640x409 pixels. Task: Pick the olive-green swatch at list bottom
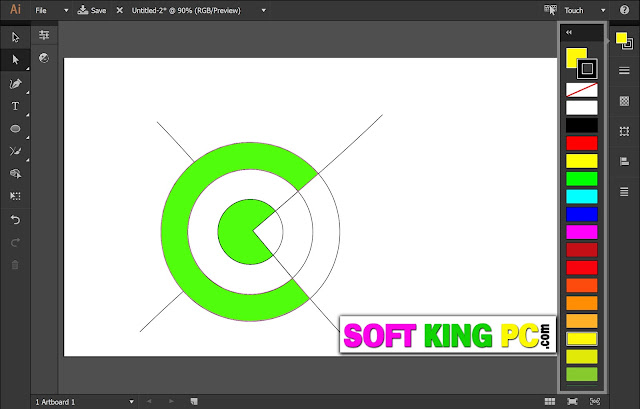click(x=582, y=374)
